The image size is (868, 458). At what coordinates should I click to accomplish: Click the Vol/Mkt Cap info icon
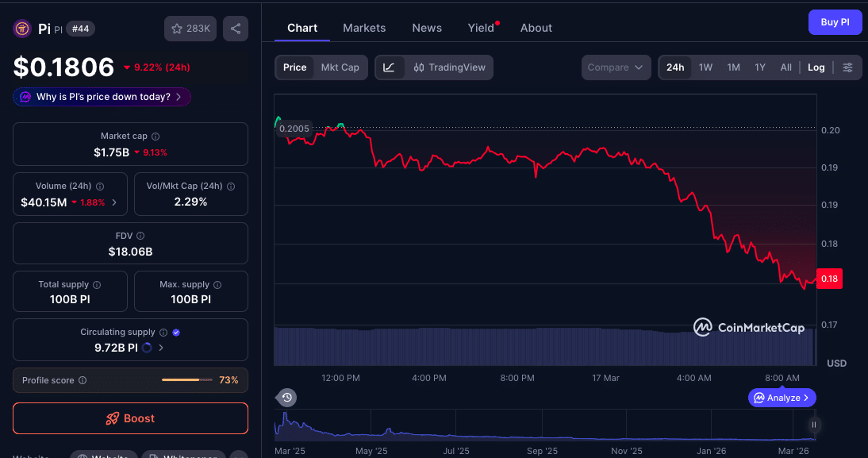231,187
